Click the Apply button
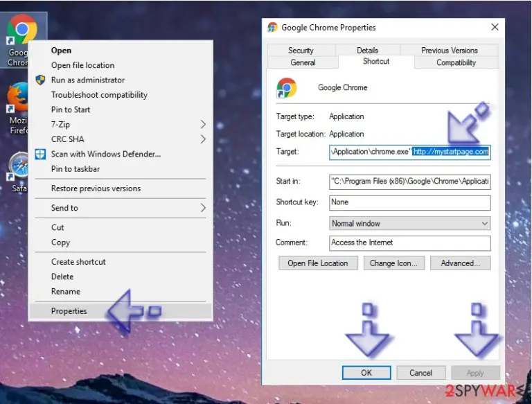The height and width of the screenshot is (404, 532). 475,373
